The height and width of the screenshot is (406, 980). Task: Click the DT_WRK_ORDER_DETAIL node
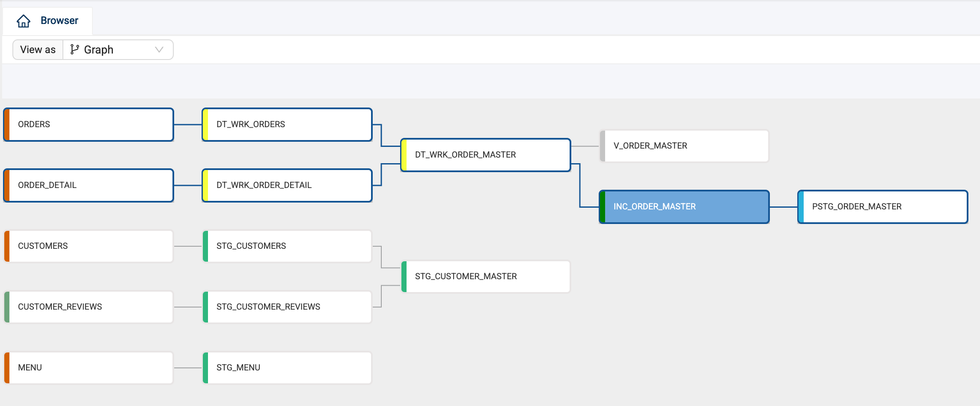tap(287, 185)
